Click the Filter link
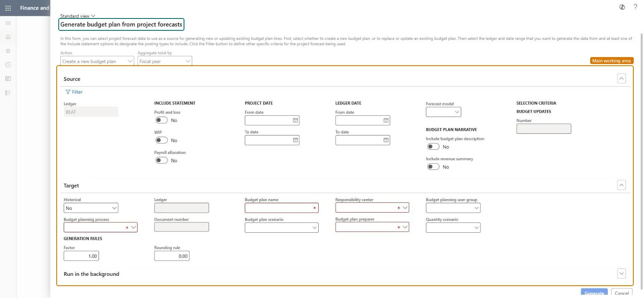Image resolution: width=644 pixels, height=298 pixels. (x=74, y=92)
